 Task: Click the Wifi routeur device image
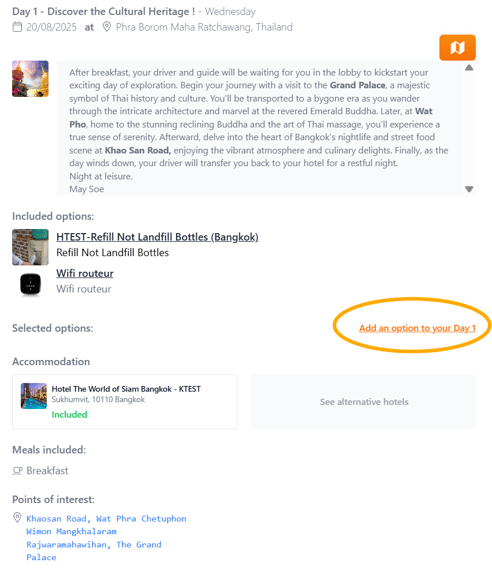click(30, 284)
